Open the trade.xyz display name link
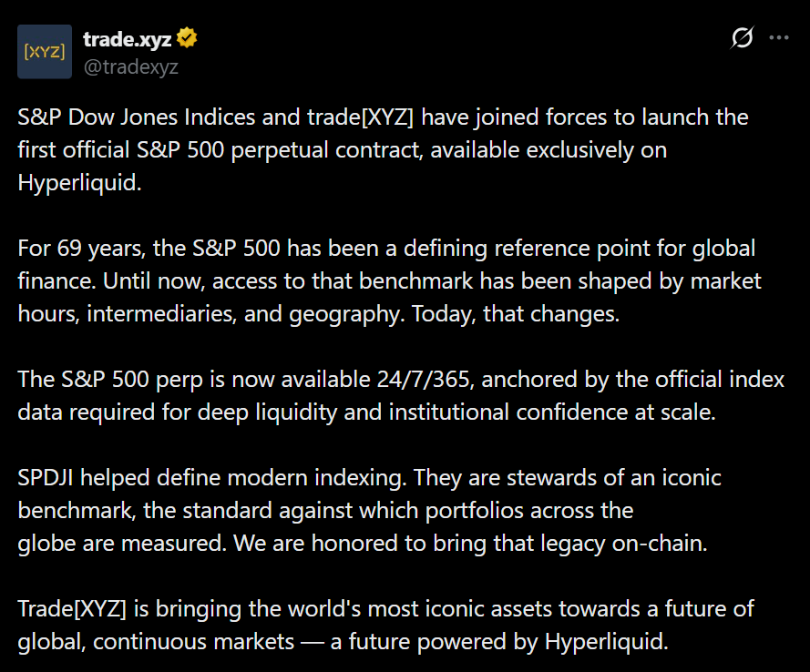Image resolution: width=810 pixels, height=672 pixels. 127,39
